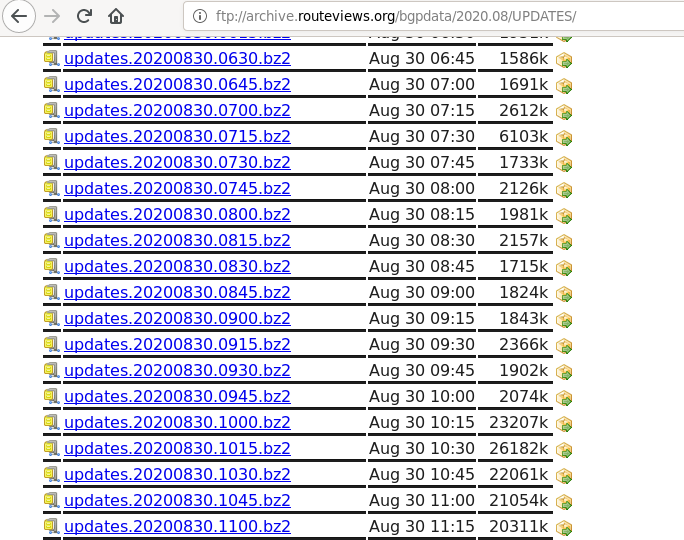Click package download icon for 23207k file
The width and height of the screenshot is (684, 540).
tap(564, 424)
